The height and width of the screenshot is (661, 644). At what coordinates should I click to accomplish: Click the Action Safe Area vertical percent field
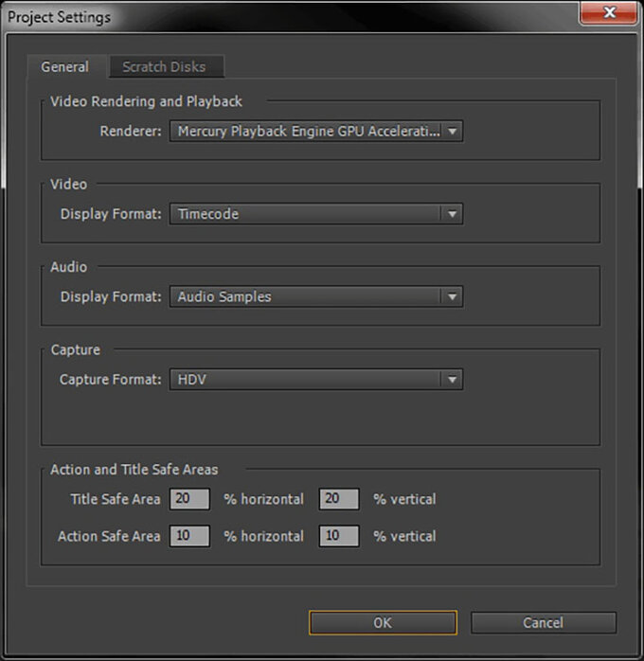coord(339,536)
